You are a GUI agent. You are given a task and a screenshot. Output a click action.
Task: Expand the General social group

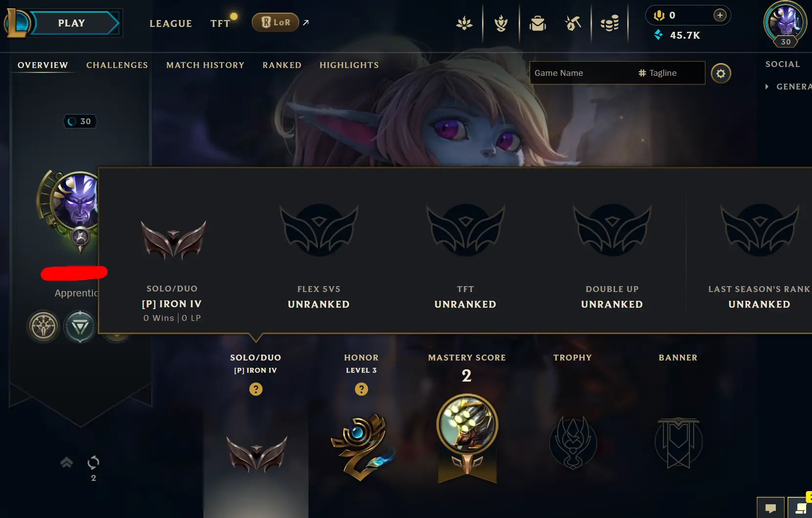[x=788, y=87]
